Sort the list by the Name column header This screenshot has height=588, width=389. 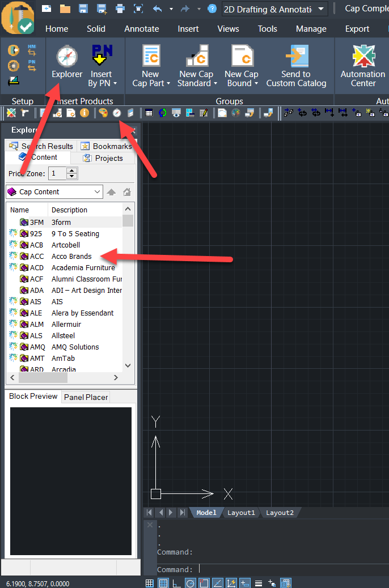tap(27, 210)
